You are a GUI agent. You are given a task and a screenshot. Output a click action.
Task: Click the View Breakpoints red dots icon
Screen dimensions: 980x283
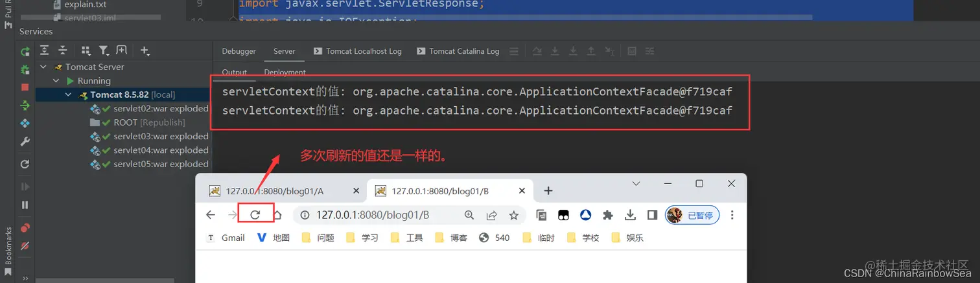pos(25,228)
